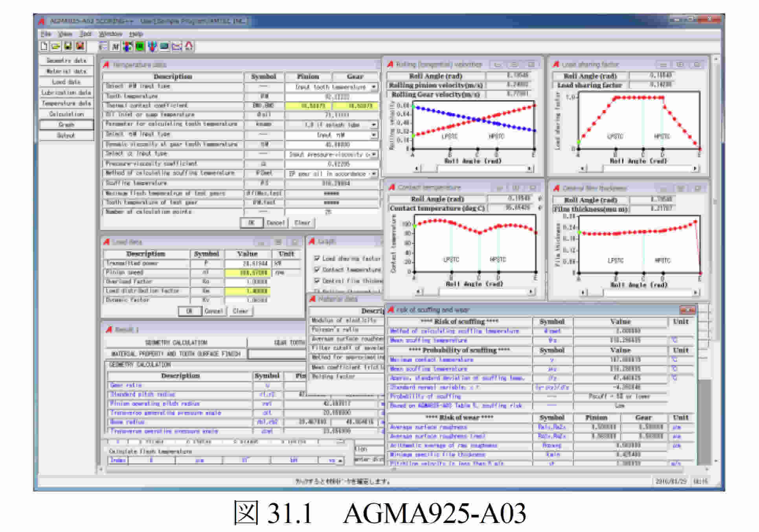Select the MATERIAL PROPERTY AND TOOTH SURFACE FINISH tab
759x532 pixels.
[176, 354]
